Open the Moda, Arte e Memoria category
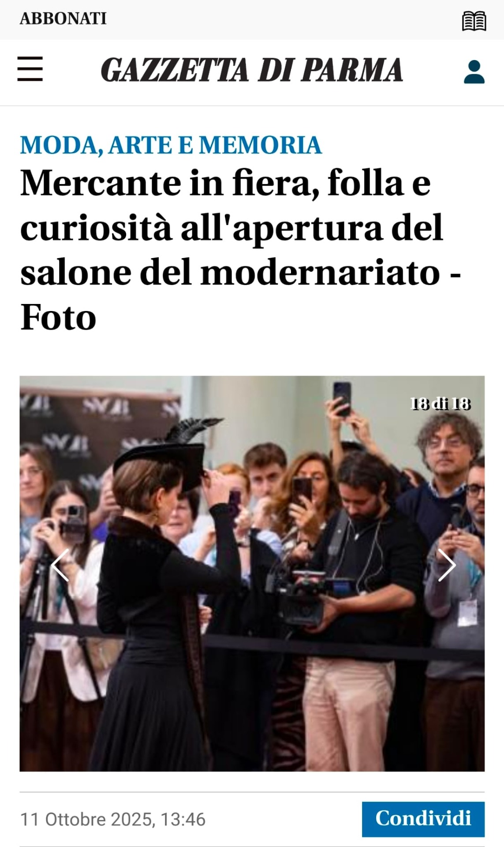Viewport: 504px width, 847px height. (x=171, y=145)
